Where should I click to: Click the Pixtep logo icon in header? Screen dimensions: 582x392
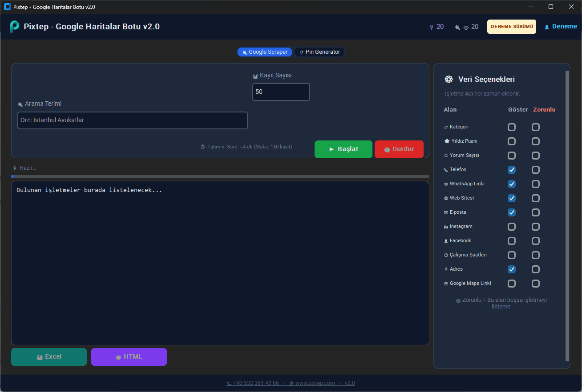(15, 27)
